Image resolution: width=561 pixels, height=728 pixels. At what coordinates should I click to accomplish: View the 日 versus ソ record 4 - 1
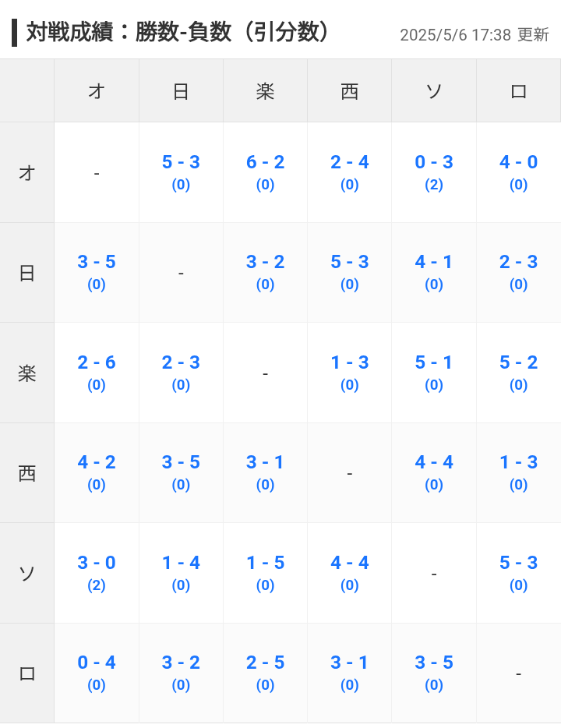(434, 271)
